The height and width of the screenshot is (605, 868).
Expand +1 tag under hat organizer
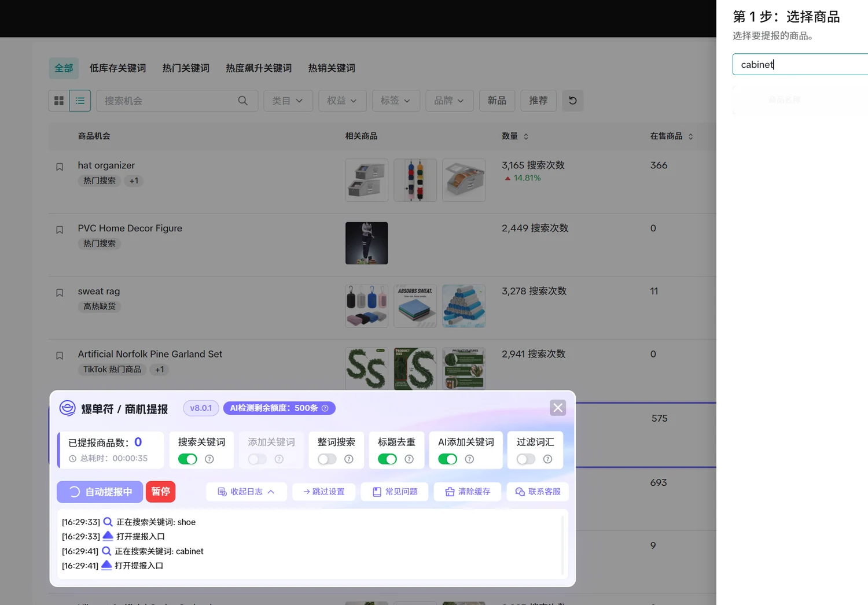(x=134, y=180)
